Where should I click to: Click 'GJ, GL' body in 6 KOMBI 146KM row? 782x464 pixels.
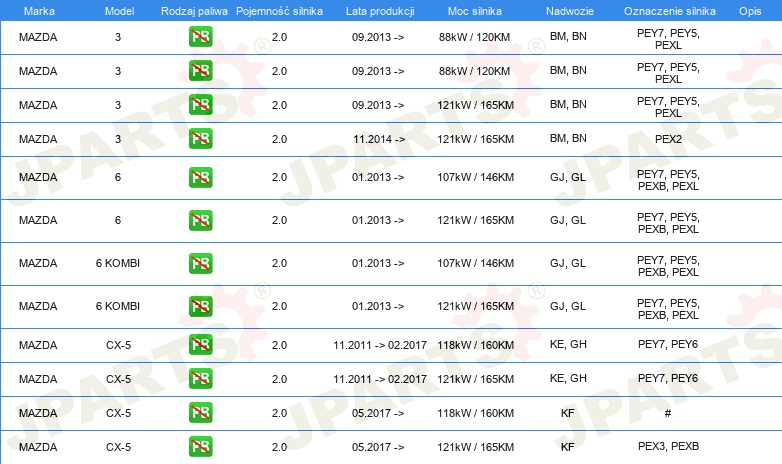click(568, 263)
